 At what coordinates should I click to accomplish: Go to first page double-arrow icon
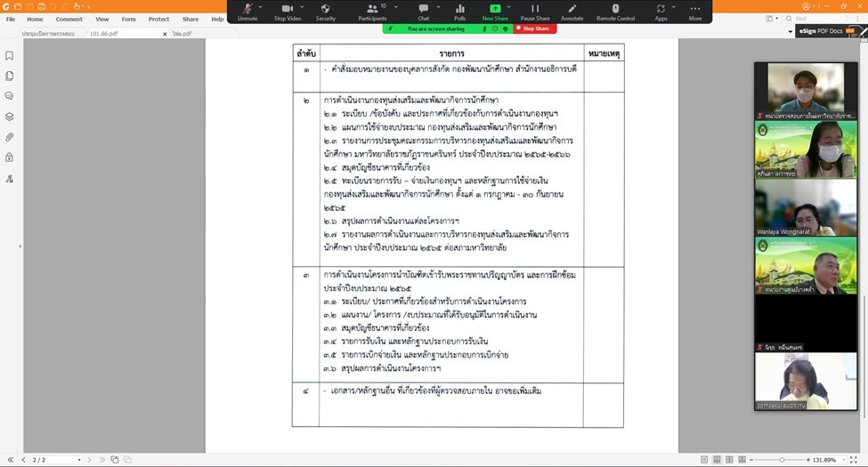coord(11,460)
